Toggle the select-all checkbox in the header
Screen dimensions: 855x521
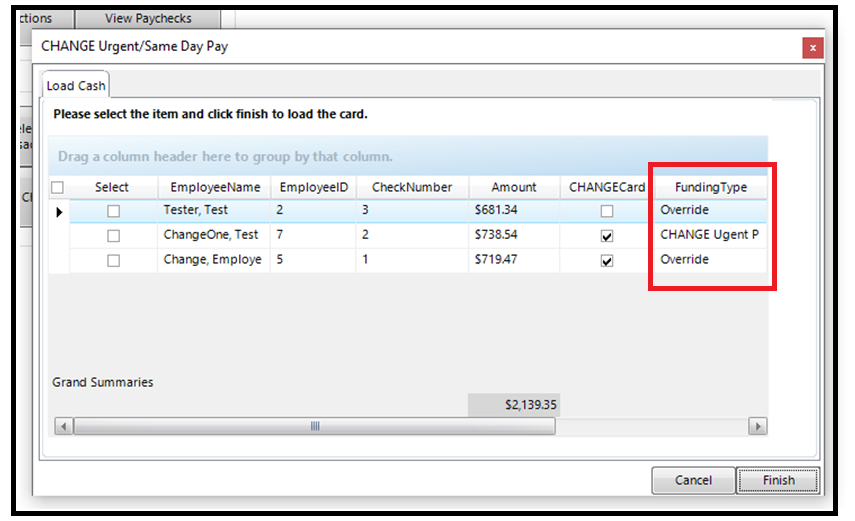[57, 188]
